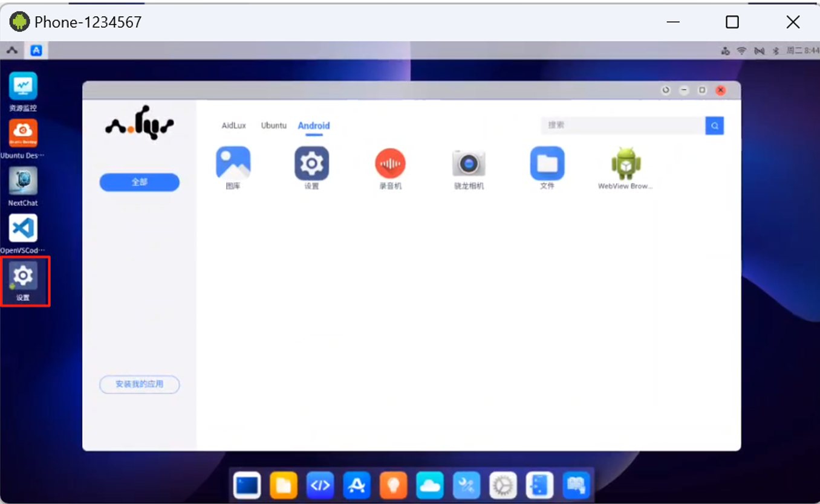Switch to the AidLux tab
Image resolution: width=820 pixels, height=504 pixels.
tap(234, 126)
